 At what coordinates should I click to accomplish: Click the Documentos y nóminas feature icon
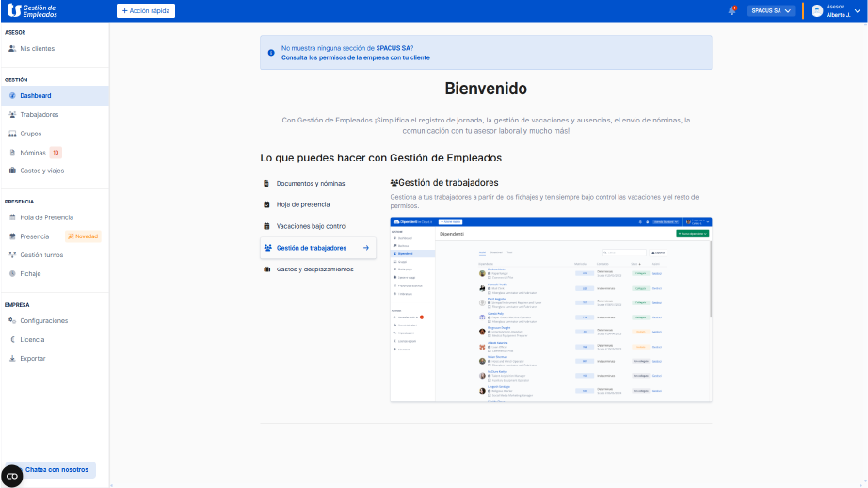[266, 184]
